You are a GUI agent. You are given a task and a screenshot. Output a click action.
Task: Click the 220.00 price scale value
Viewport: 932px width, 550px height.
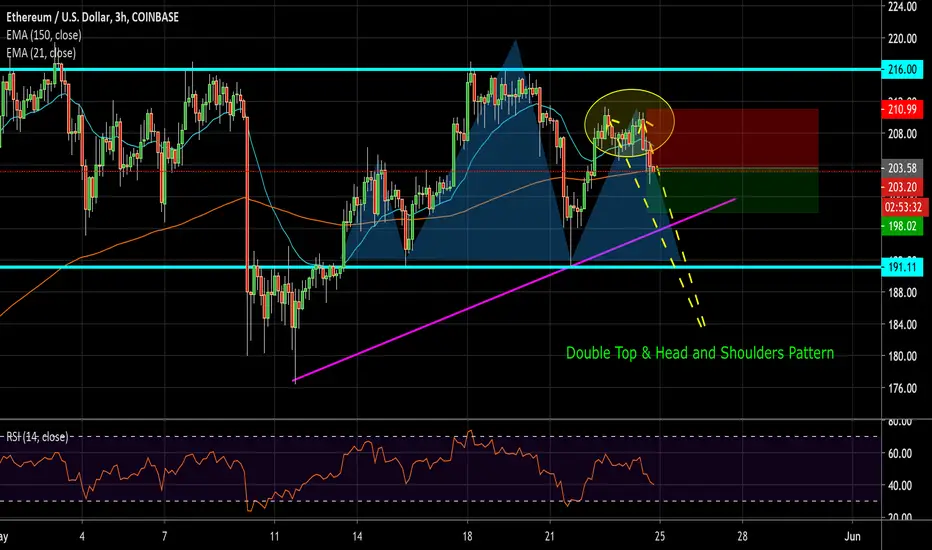point(902,39)
